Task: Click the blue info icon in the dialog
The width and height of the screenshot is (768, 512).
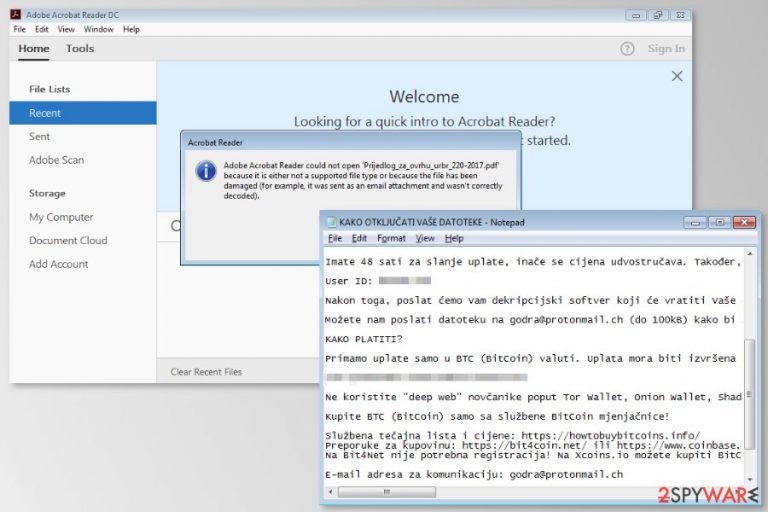Action: (x=206, y=171)
